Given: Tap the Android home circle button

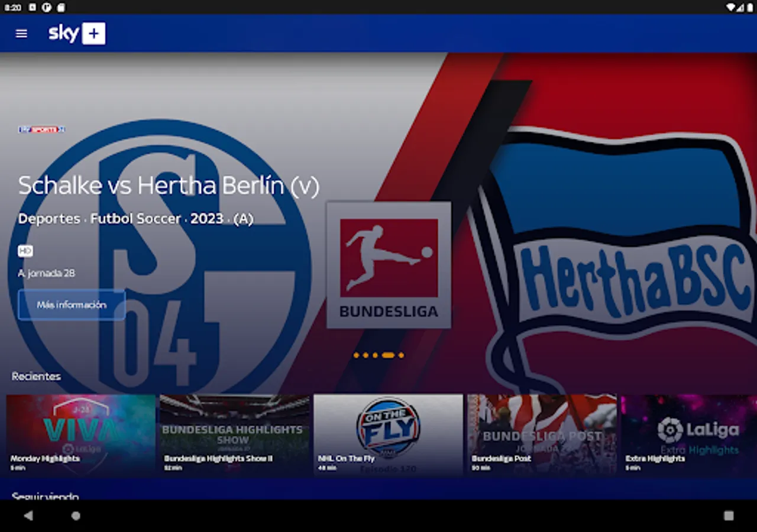Looking at the screenshot, I should tap(76, 516).
